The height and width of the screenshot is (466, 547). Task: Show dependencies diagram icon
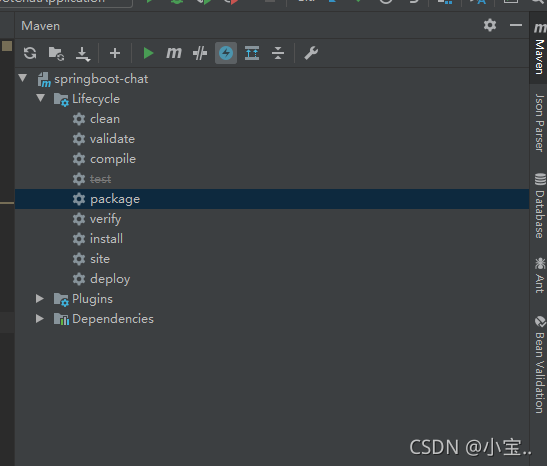click(x=252, y=53)
